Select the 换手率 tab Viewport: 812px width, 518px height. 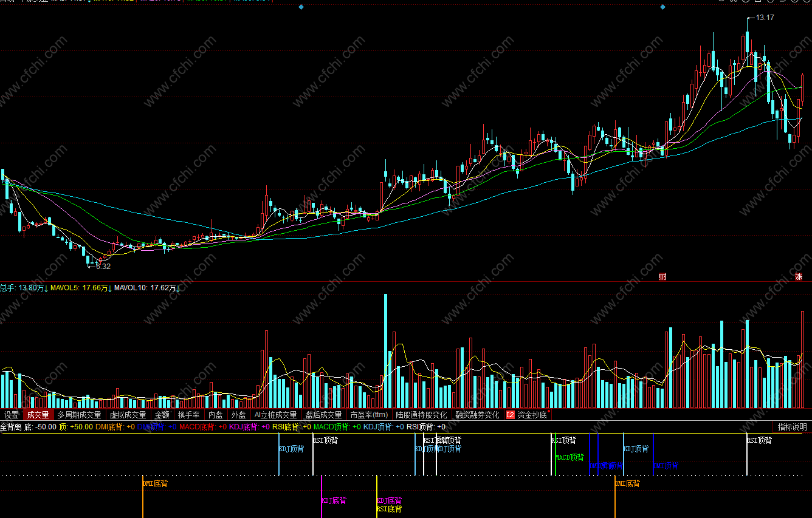point(189,415)
